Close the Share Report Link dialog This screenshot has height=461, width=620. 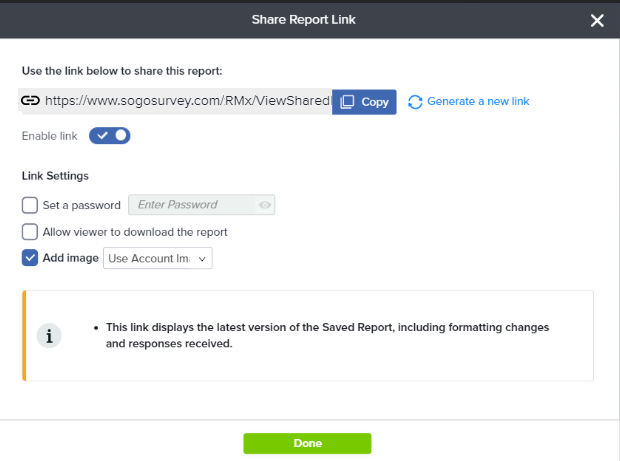click(597, 21)
